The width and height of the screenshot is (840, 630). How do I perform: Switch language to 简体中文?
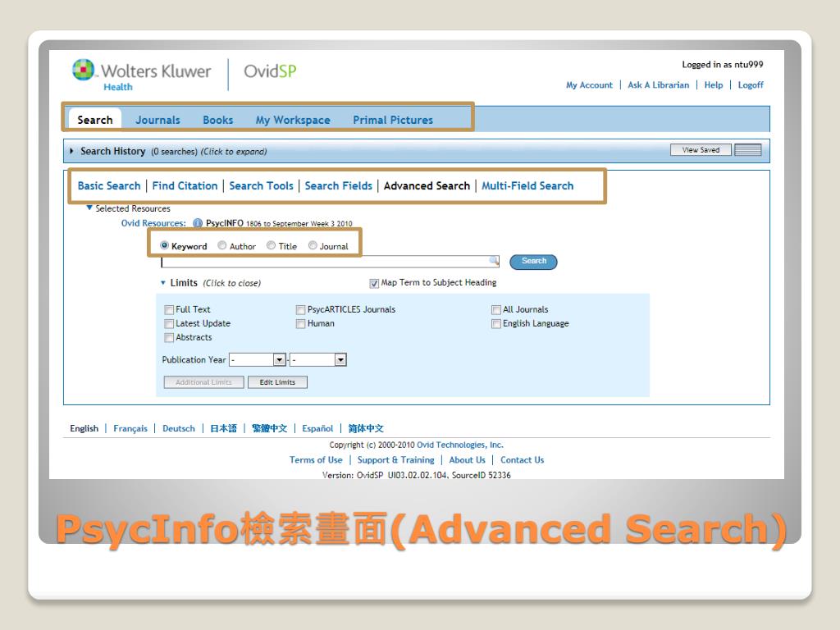[x=366, y=428]
